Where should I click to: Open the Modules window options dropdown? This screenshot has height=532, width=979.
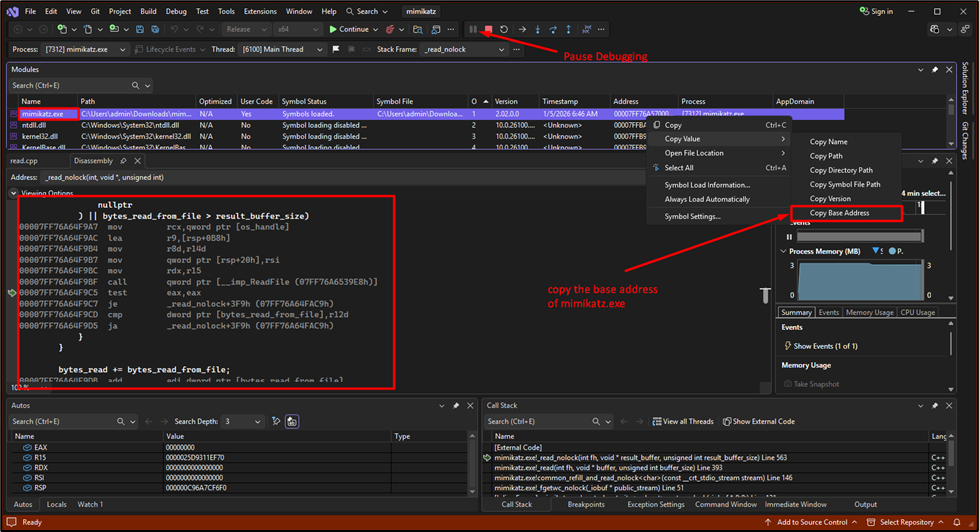(920, 69)
